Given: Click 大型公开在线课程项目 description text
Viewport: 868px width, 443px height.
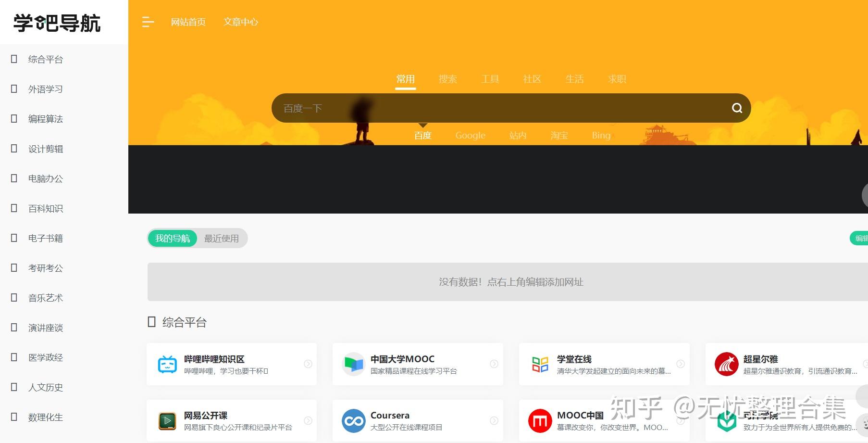Looking at the screenshot, I should (x=407, y=428).
